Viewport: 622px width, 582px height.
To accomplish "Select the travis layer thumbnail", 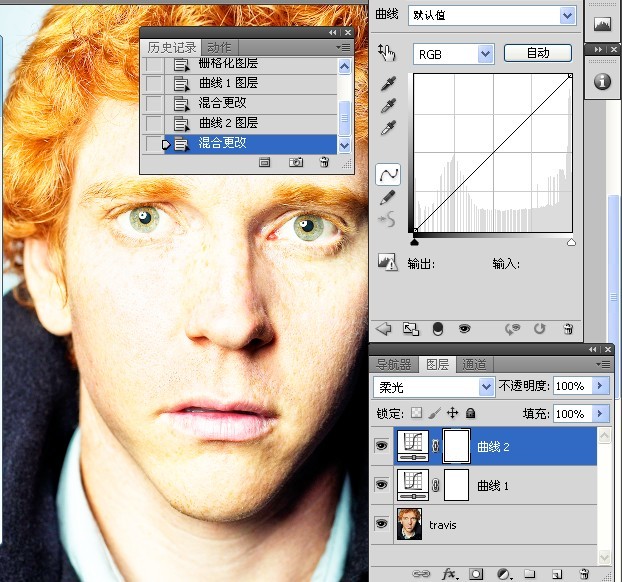I will pos(409,524).
